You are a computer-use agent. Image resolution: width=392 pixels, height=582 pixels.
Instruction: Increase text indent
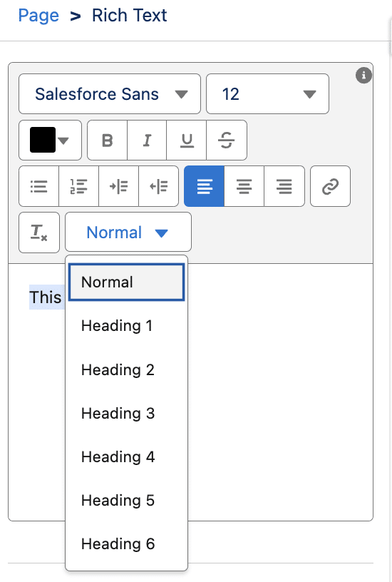click(119, 186)
